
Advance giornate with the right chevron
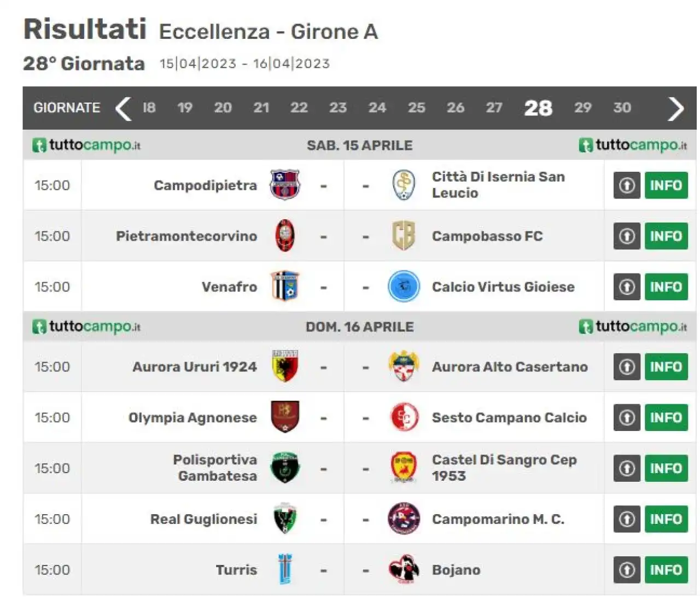[x=676, y=108]
